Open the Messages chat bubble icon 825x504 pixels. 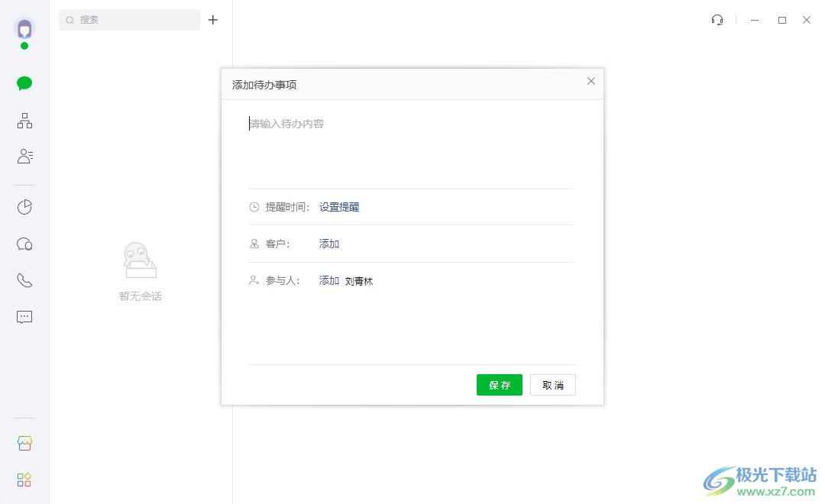click(x=24, y=84)
